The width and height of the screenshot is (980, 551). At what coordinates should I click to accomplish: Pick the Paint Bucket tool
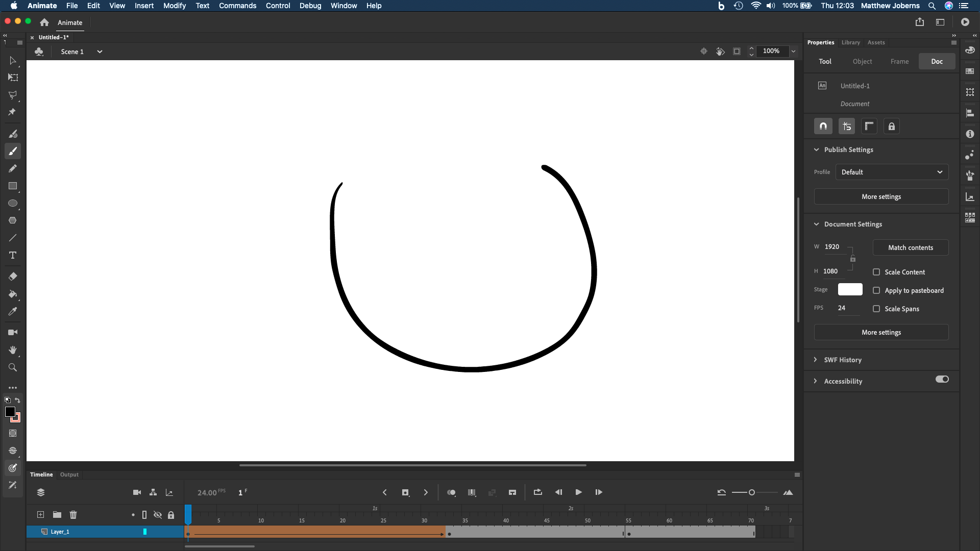pyautogui.click(x=13, y=295)
